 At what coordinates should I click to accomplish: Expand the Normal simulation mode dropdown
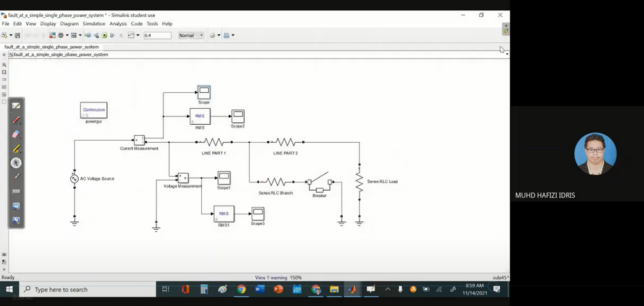coord(190,35)
